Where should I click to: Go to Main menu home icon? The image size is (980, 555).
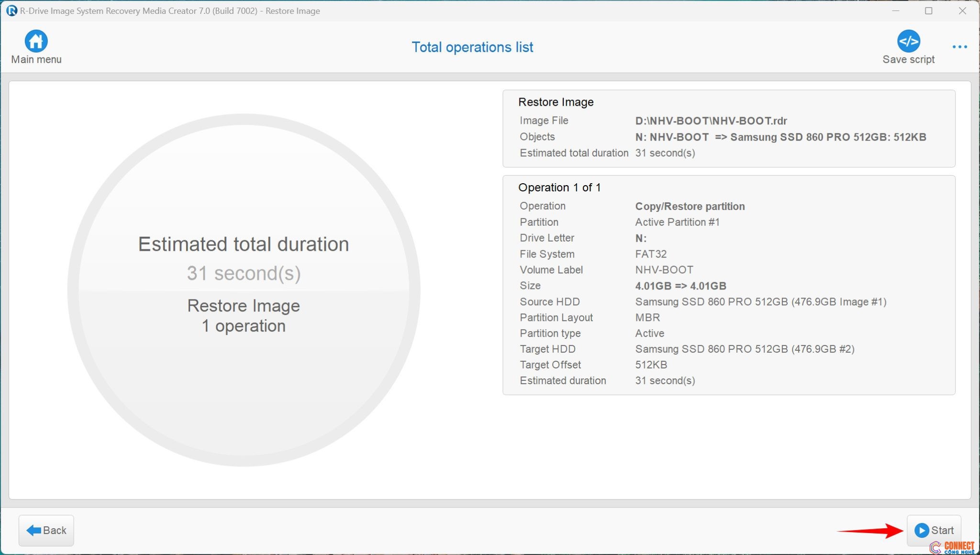click(36, 41)
